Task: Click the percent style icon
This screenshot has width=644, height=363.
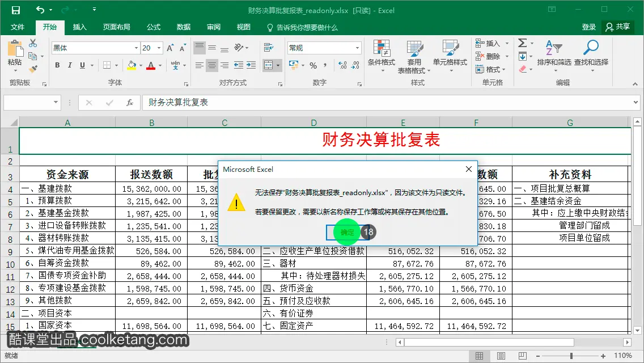Action: pyautogui.click(x=313, y=65)
